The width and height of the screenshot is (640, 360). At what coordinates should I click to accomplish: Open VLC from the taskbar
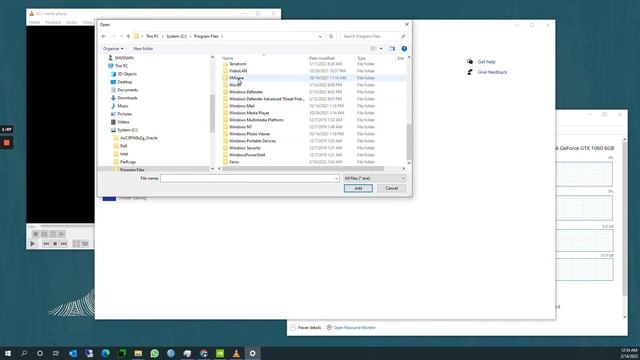[236, 353]
